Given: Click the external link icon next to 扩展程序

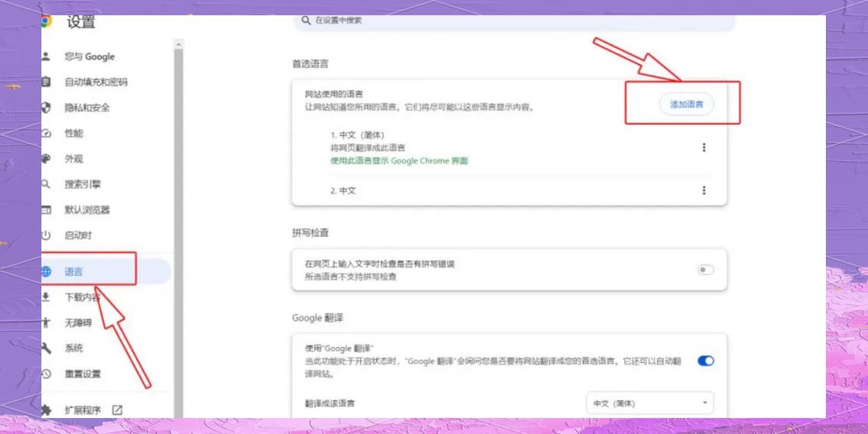Looking at the screenshot, I should 117,410.
